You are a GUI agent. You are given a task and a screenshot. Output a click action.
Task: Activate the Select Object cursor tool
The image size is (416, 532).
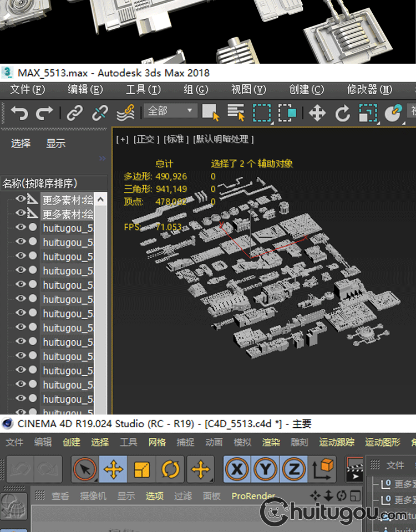coord(210,113)
